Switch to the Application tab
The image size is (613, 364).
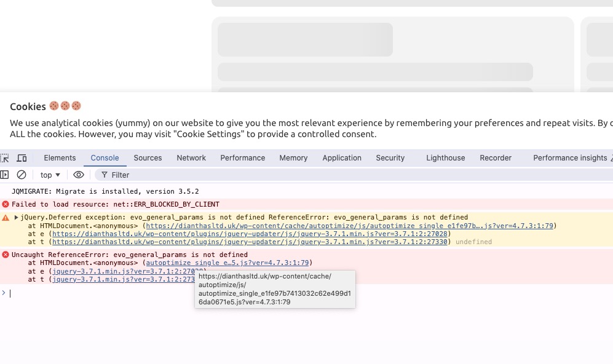(x=342, y=158)
